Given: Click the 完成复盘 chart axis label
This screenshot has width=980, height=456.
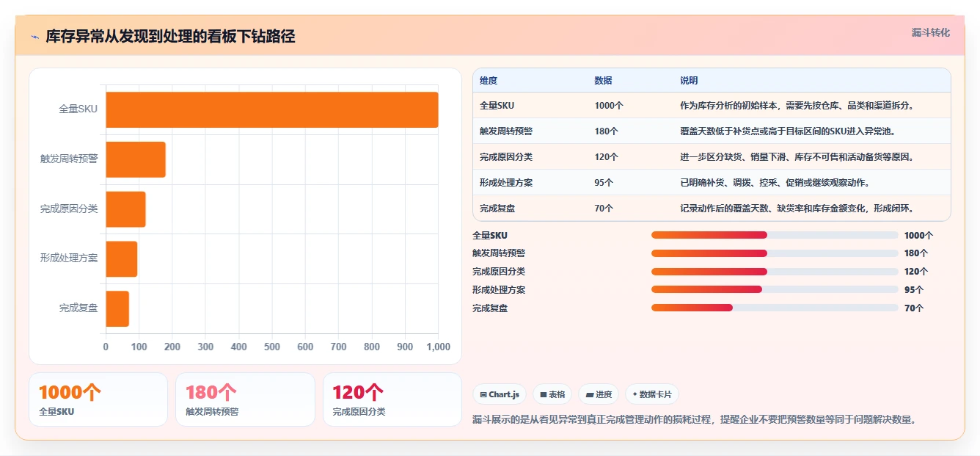Looking at the screenshot, I should (x=78, y=308).
